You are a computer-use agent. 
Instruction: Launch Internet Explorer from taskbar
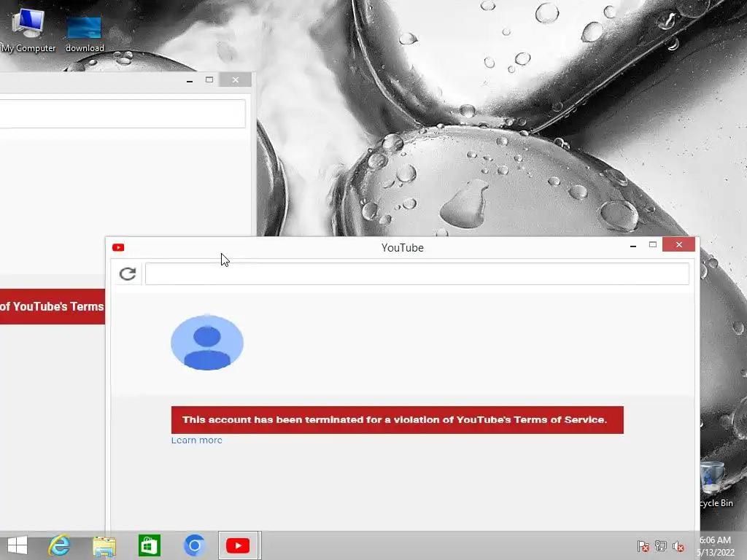point(60,545)
